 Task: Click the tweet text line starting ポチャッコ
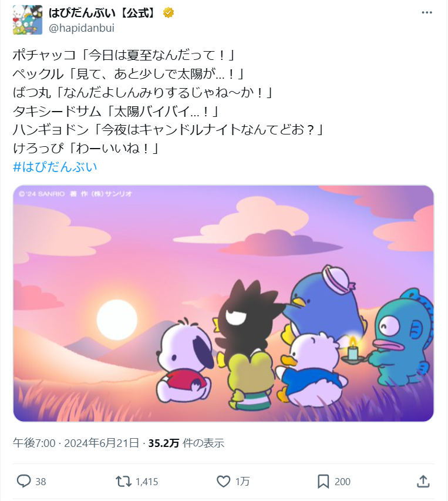[124, 55]
